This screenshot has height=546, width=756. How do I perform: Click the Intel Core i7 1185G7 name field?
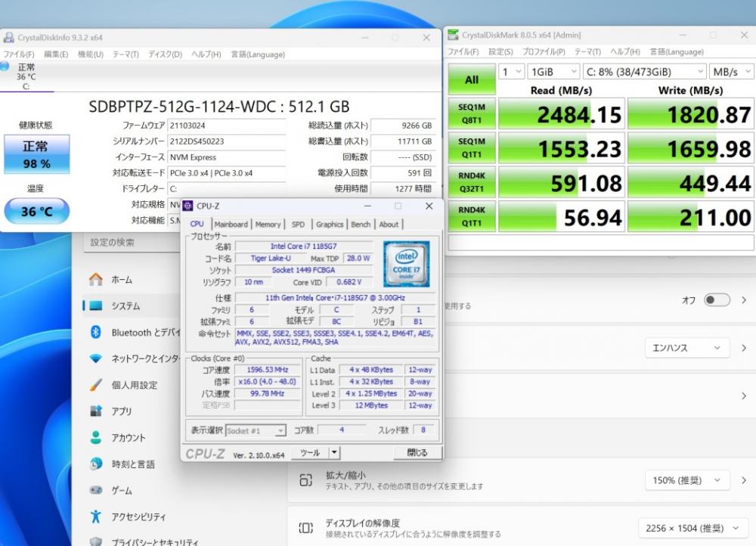[304, 246]
